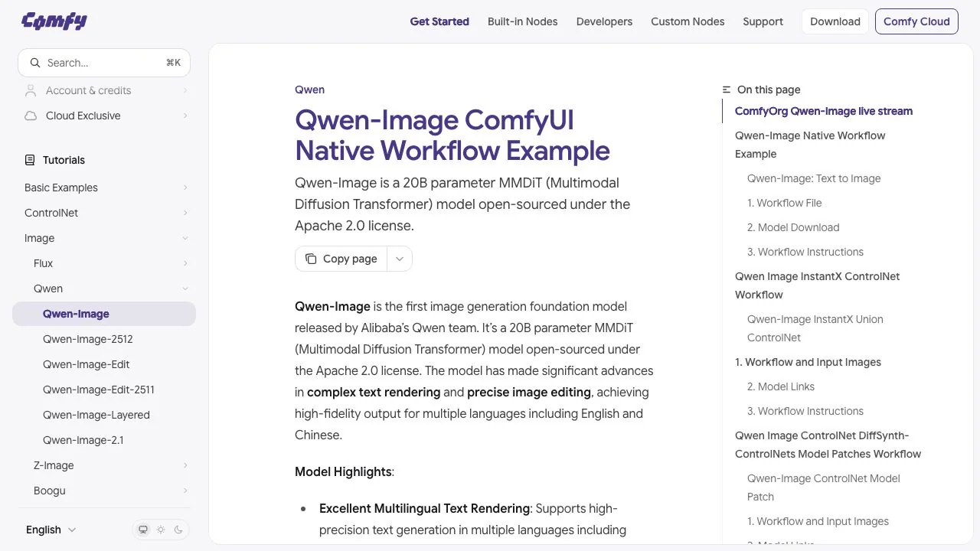Click the Account & credits person icon
Image resolution: width=980 pixels, height=551 pixels.
click(x=31, y=90)
